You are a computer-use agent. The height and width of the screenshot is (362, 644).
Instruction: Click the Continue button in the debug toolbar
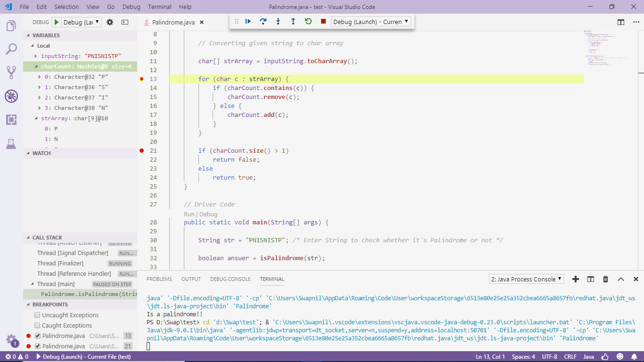pyautogui.click(x=248, y=21)
